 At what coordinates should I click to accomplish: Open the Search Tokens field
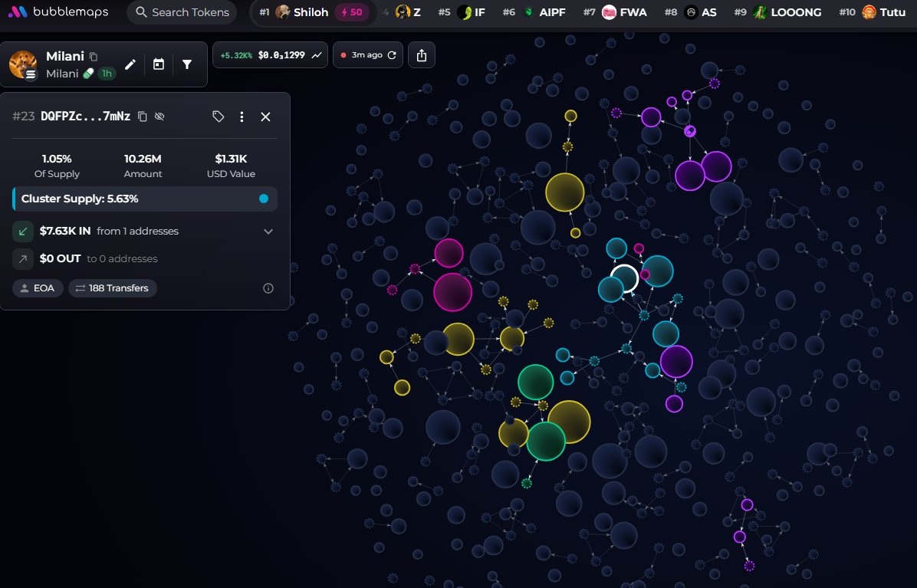point(182,12)
